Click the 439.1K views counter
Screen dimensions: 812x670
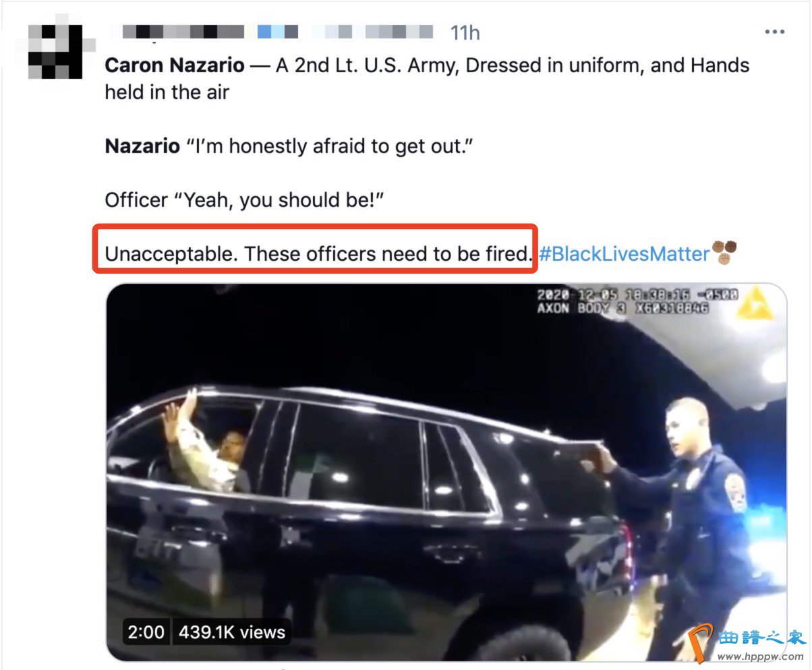pos(232,632)
